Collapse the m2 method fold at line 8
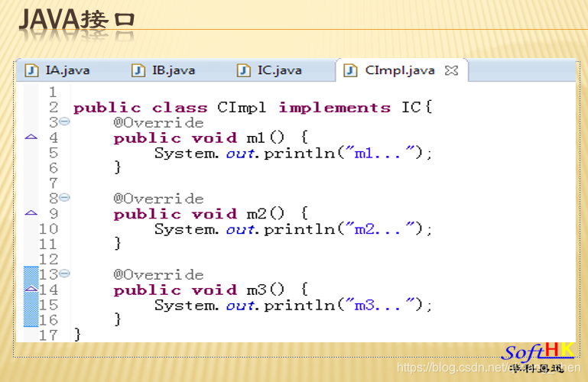The image size is (588, 382). [x=65, y=197]
